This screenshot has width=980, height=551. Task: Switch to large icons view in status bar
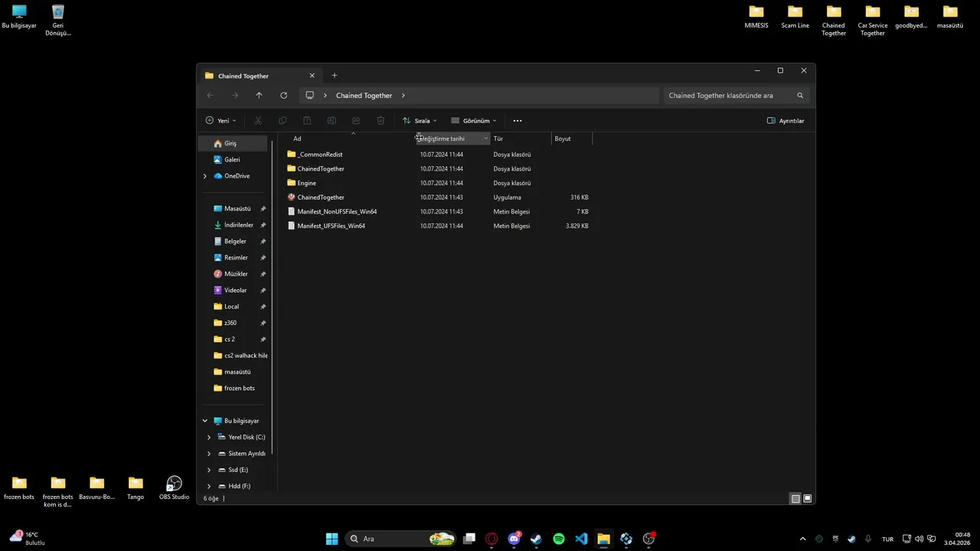(x=808, y=499)
